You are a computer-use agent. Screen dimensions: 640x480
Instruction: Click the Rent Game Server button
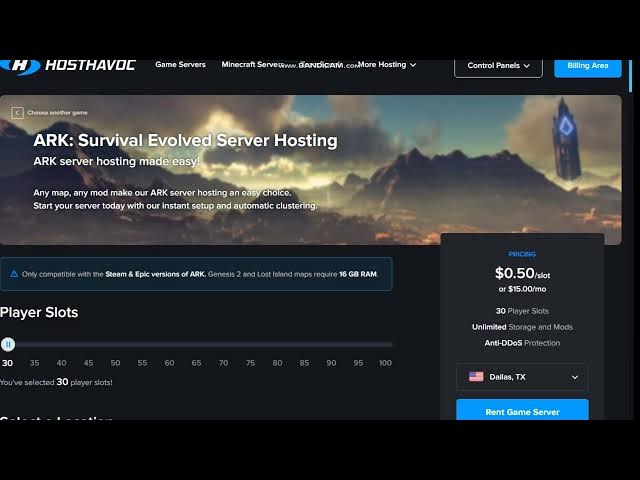click(x=522, y=410)
